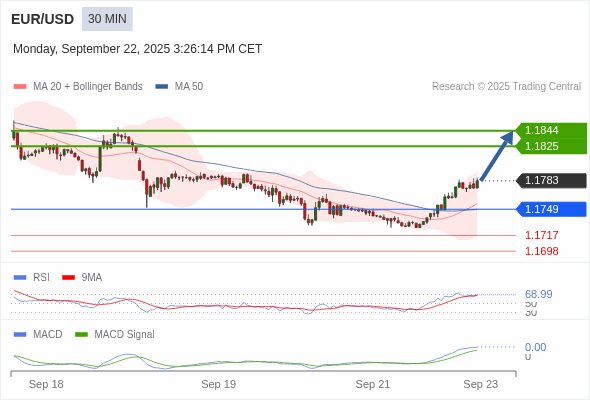Click the MACD value 0.00 label
This screenshot has width=590, height=400.
point(535,347)
